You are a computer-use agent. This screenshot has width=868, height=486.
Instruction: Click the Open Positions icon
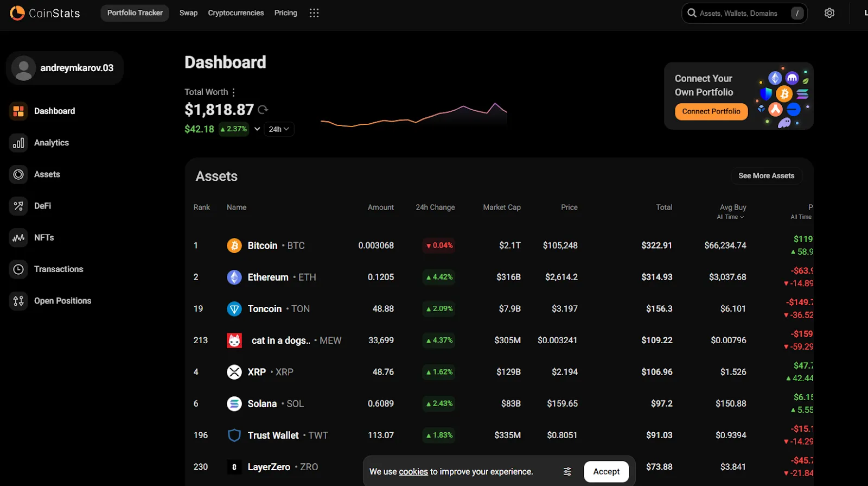click(x=18, y=301)
